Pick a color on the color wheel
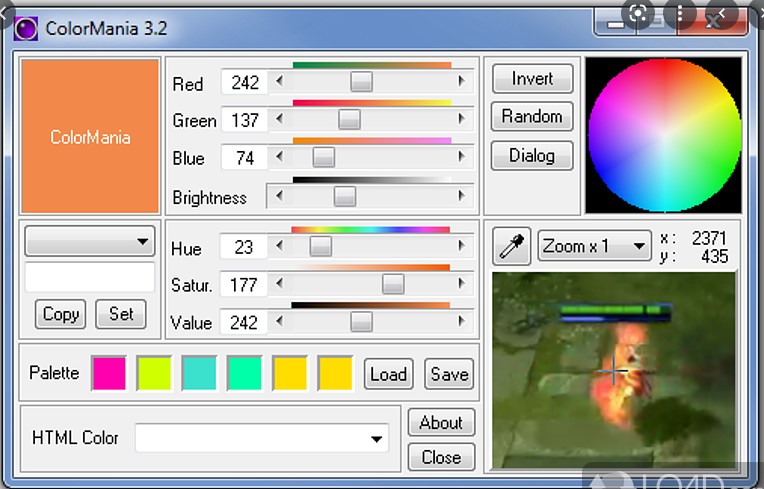Image resolution: width=764 pixels, height=489 pixels. click(x=665, y=135)
